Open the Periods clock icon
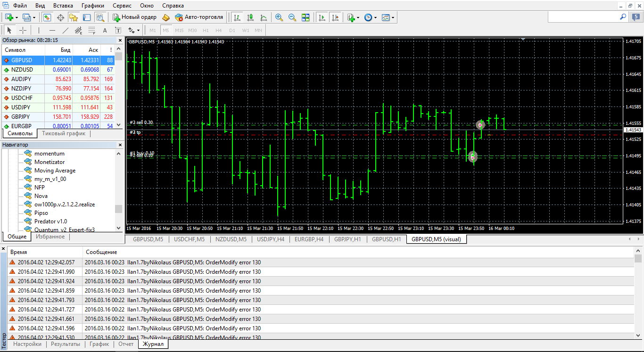Viewport: 644px width, 352px height. 368,17
